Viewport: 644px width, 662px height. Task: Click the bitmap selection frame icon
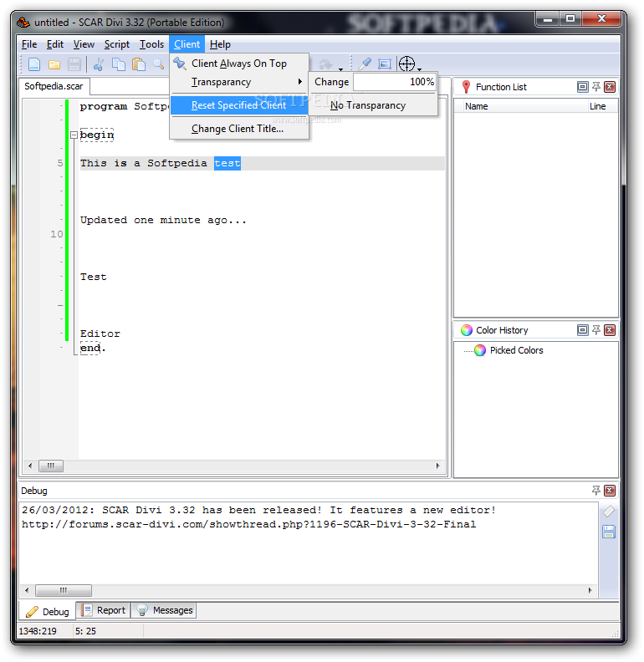click(385, 64)
